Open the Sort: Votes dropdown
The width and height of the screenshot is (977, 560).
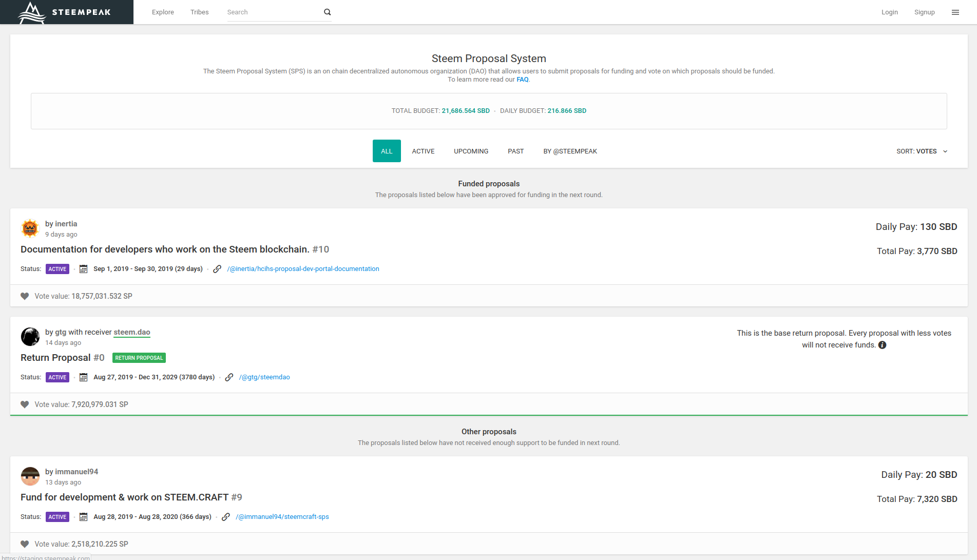click(922, 151)
